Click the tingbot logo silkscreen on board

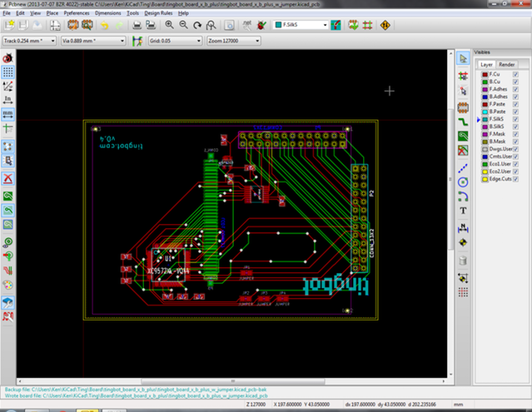tap(336, 286)
